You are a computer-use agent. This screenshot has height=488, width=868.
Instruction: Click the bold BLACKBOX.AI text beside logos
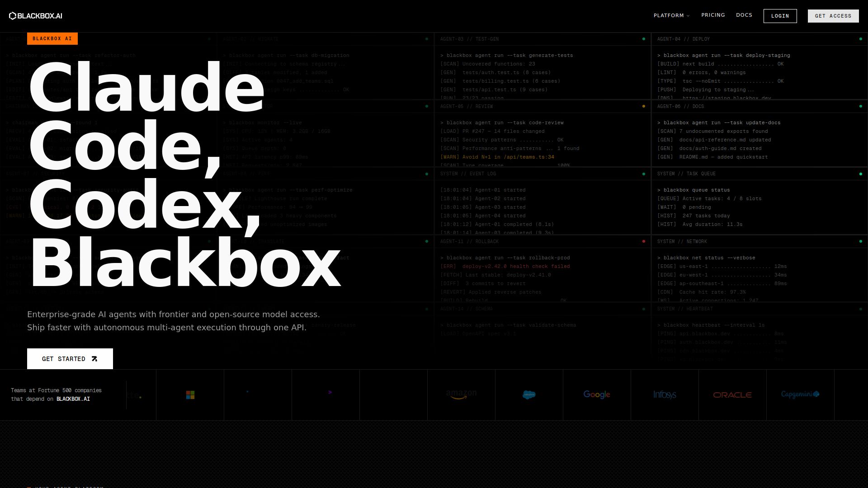click(x=73, y=399)
